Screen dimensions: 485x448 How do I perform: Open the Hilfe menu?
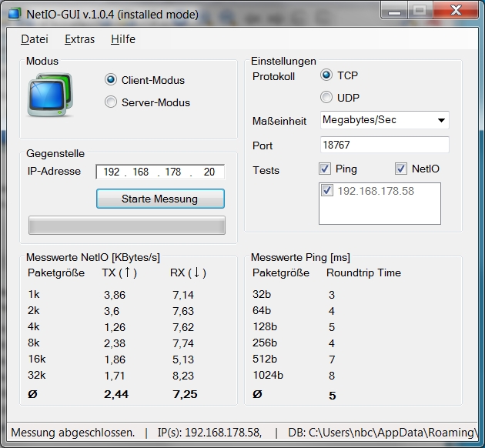point(123,39)
